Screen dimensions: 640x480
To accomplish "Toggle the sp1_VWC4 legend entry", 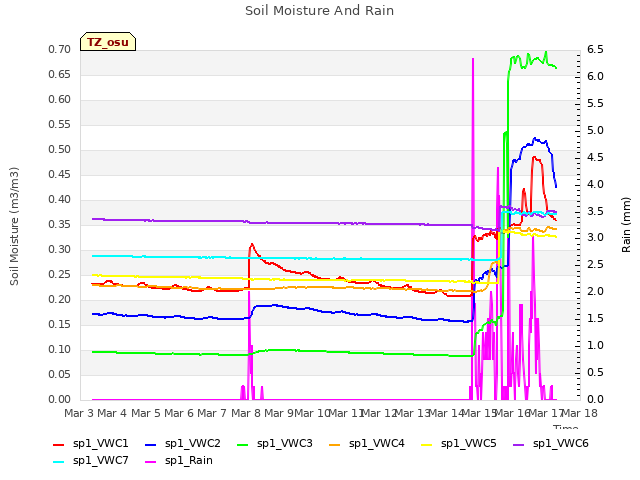I will pos(367,443).
